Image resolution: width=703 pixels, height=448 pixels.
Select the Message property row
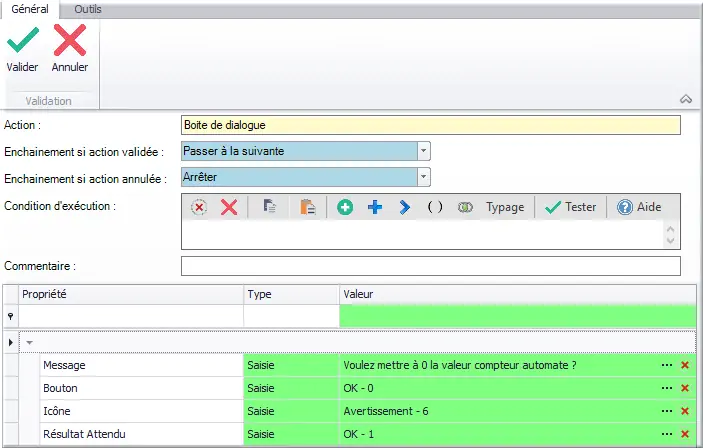[x=142, y=365]
